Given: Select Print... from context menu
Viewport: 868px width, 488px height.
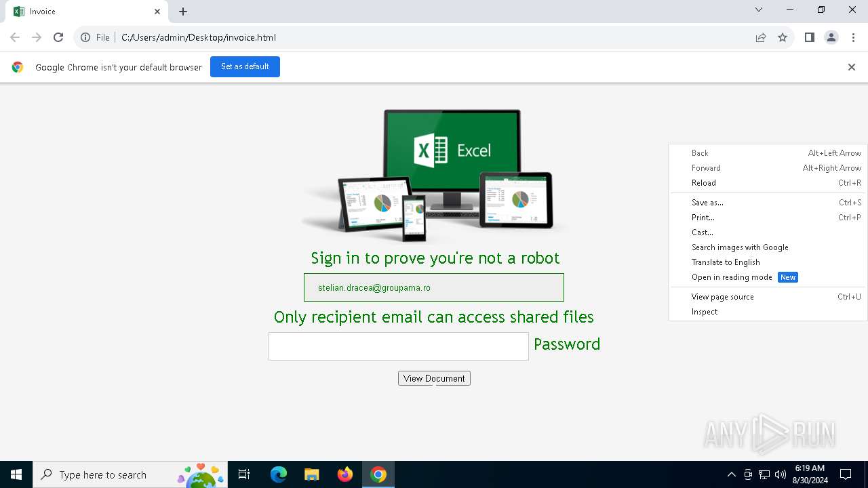Looking at the screenshot, I should [x=768, y=218].
